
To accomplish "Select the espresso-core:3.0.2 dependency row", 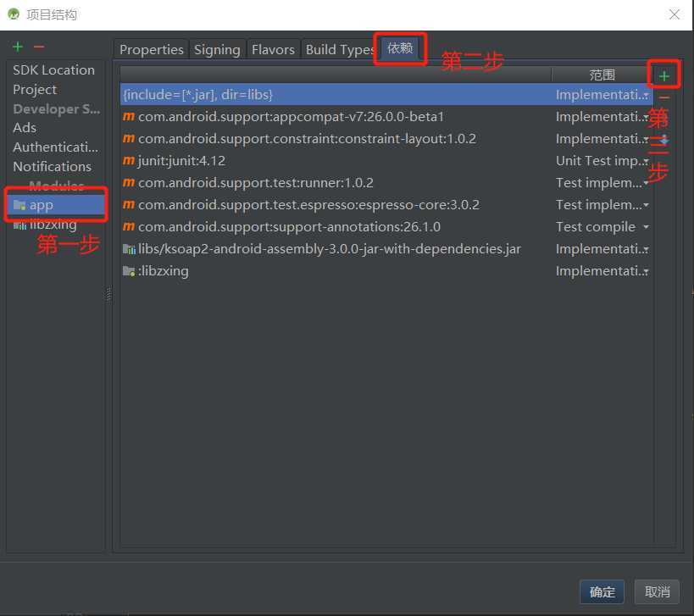I will pyautogui.click(x=386, y=204).
